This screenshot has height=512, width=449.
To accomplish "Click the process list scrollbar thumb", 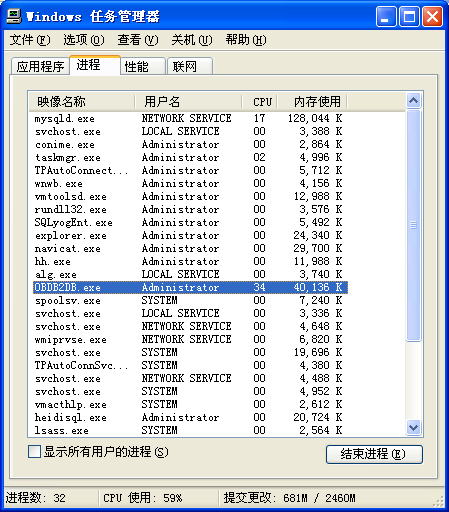I will click(414, 225).
